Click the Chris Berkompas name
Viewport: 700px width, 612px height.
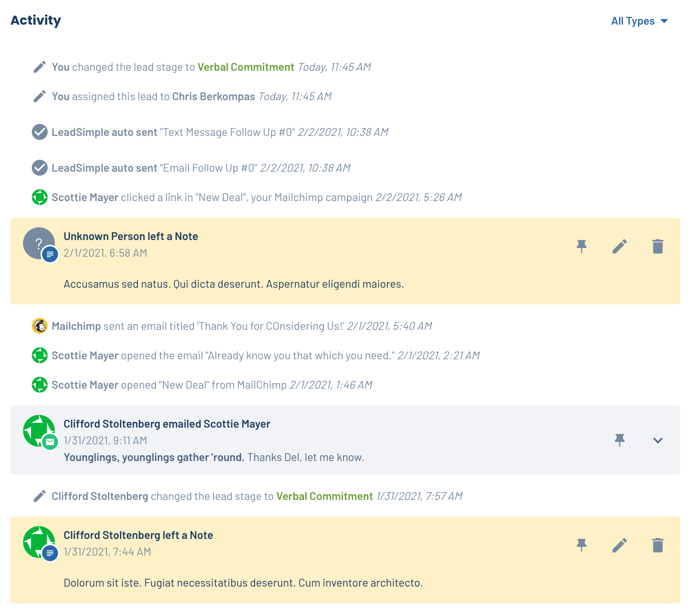[214, 97]
